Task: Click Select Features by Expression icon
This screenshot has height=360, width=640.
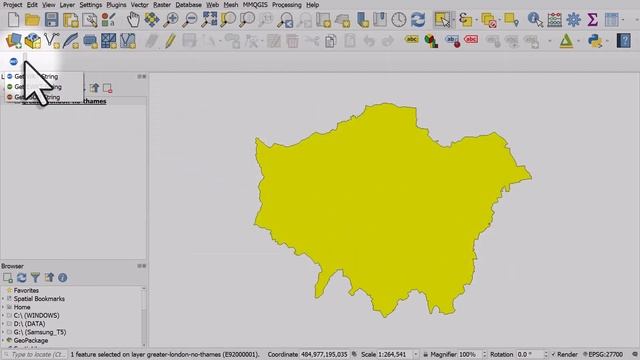Action: (x=465, y=20)
